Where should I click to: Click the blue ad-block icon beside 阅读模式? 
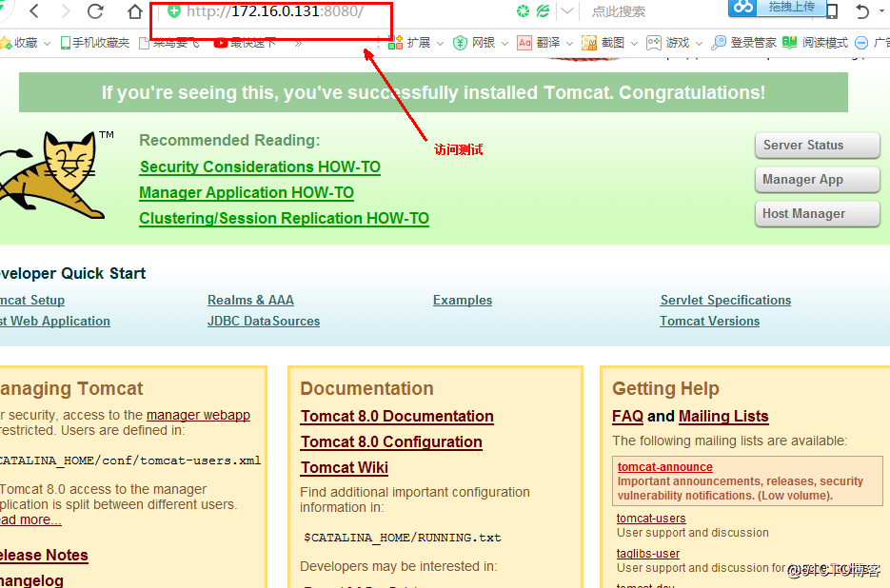tap(861, 43)
